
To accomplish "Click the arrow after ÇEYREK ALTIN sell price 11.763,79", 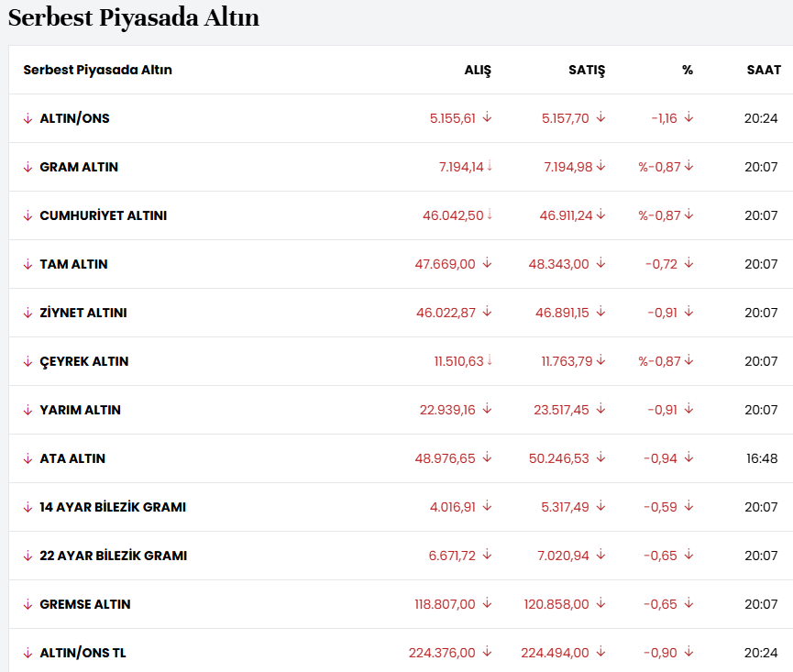I will [600, 360].
